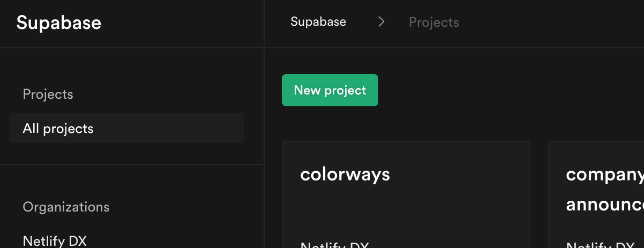The height and width of the screenshot is (248, 644).
Task: Click the empty sidebar space below Supabase title
Action: coord(131,70)
